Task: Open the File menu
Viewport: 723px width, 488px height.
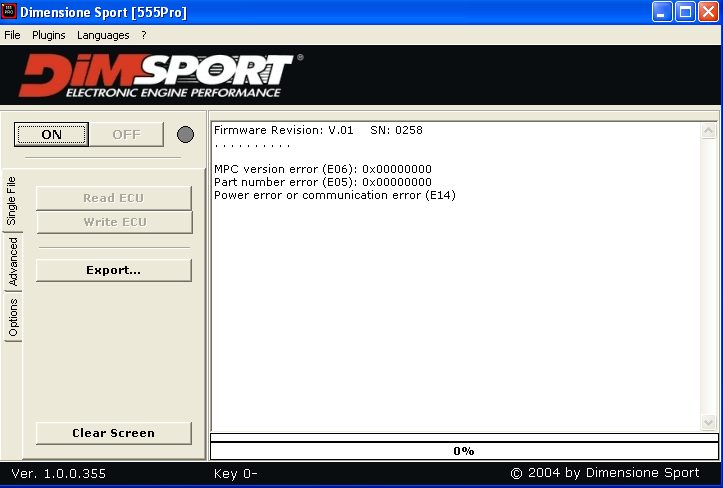Action: point(12,35)
